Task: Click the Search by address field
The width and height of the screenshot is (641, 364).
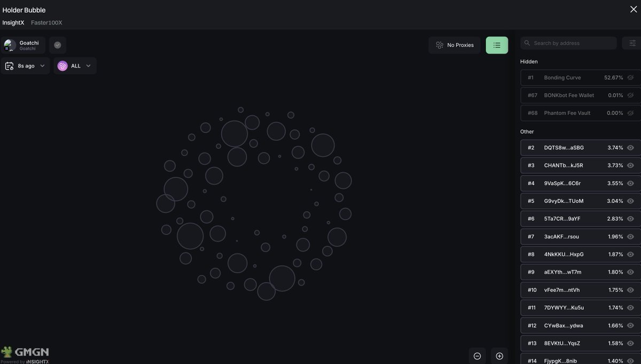Action: pos(568,43)
